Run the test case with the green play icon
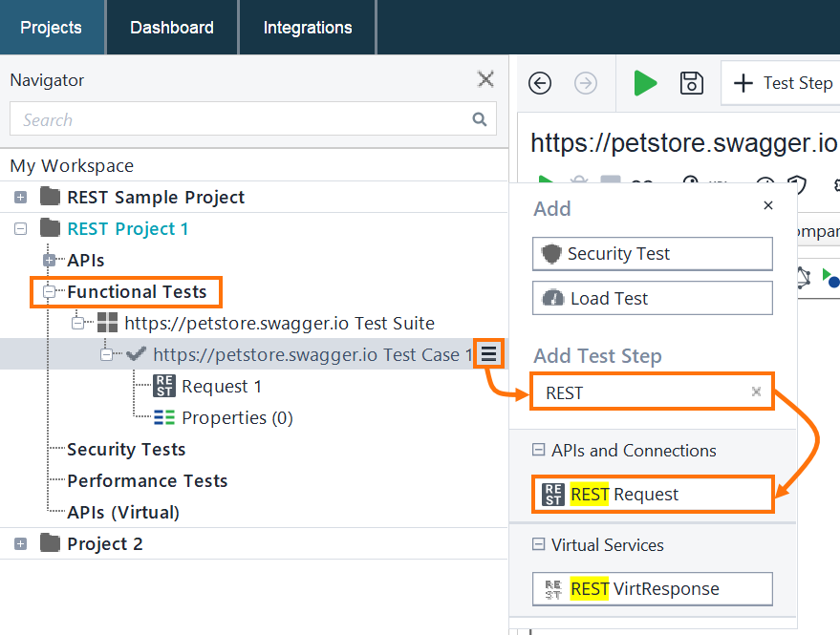This screenshot has height=635, width=840. [x=645, y=83]
